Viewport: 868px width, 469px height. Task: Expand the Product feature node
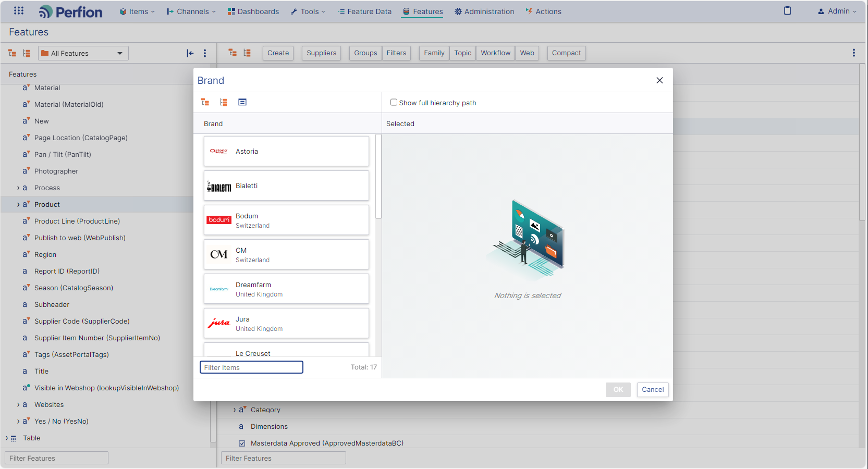click(x=18, y=205)
